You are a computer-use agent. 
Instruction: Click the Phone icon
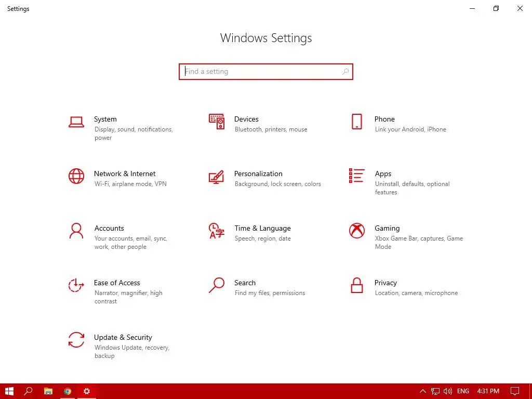tap(356, 122)
